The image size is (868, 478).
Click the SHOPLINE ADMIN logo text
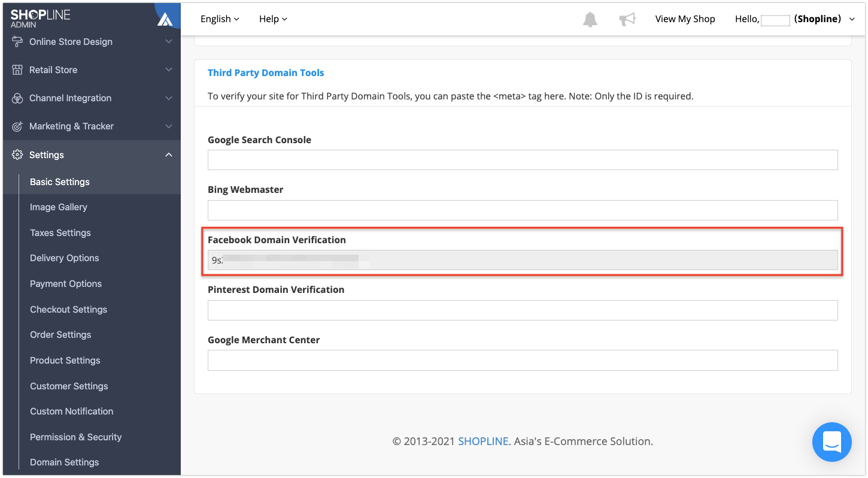[x=41, y=19]
